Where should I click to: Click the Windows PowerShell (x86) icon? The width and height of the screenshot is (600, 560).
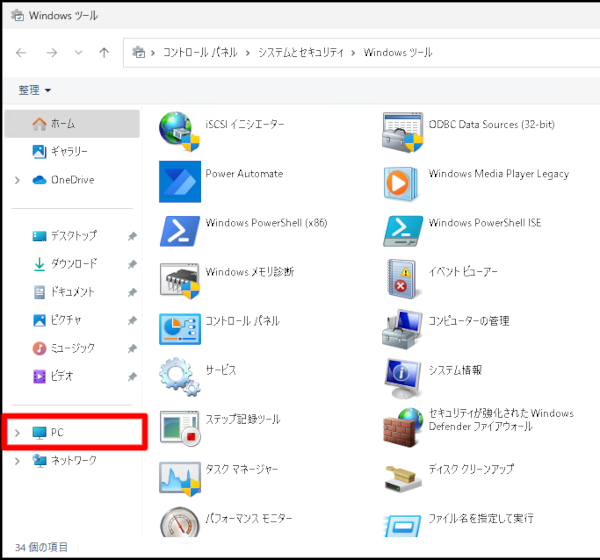pyautogui.click(x=179, y=231)
